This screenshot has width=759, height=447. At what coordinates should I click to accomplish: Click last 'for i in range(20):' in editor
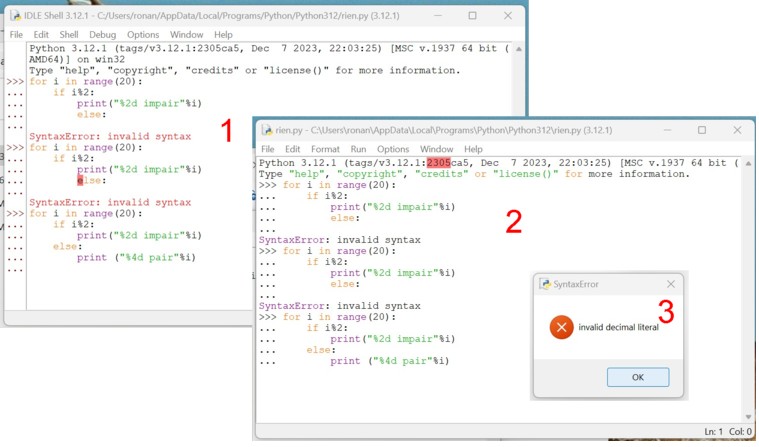pos(339,317)
